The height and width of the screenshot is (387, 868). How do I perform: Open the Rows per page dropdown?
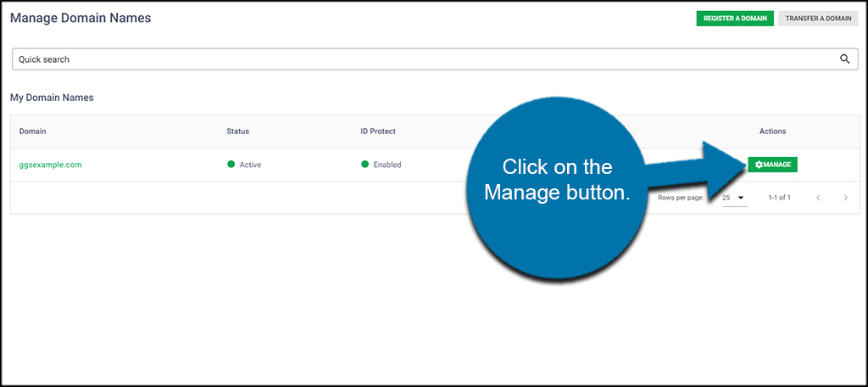(x=735, y=198)
